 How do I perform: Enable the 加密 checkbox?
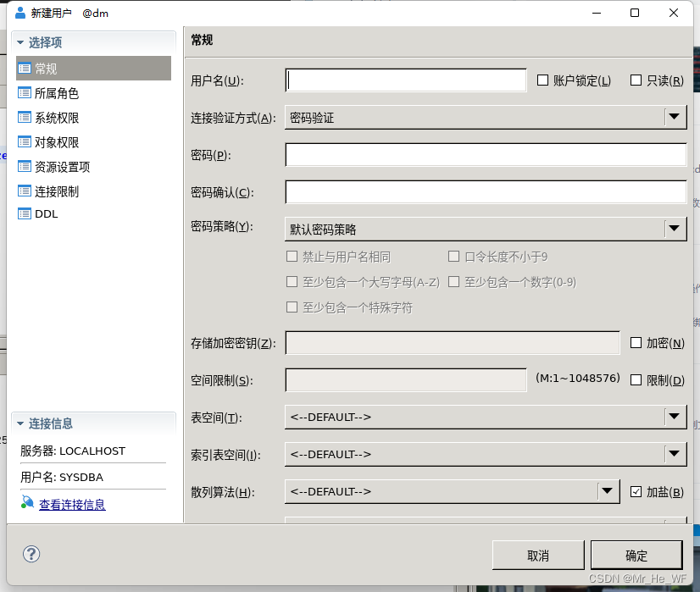(636, 343)
